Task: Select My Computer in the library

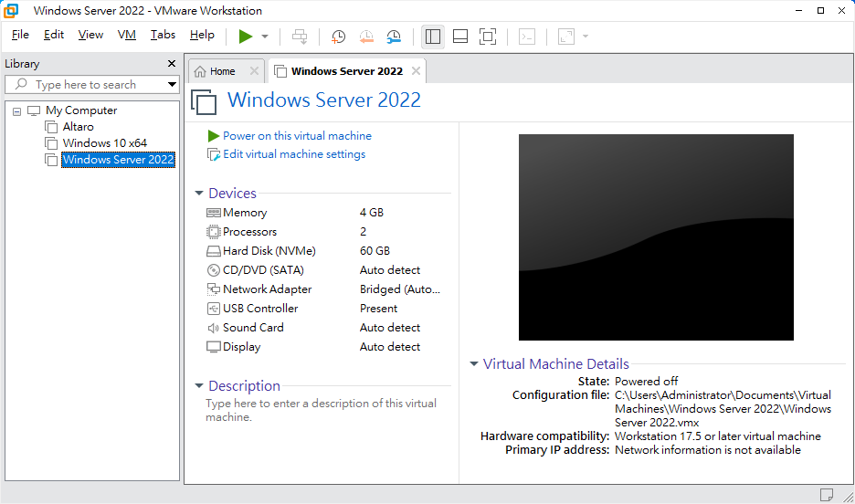Action: coord(81,110)
